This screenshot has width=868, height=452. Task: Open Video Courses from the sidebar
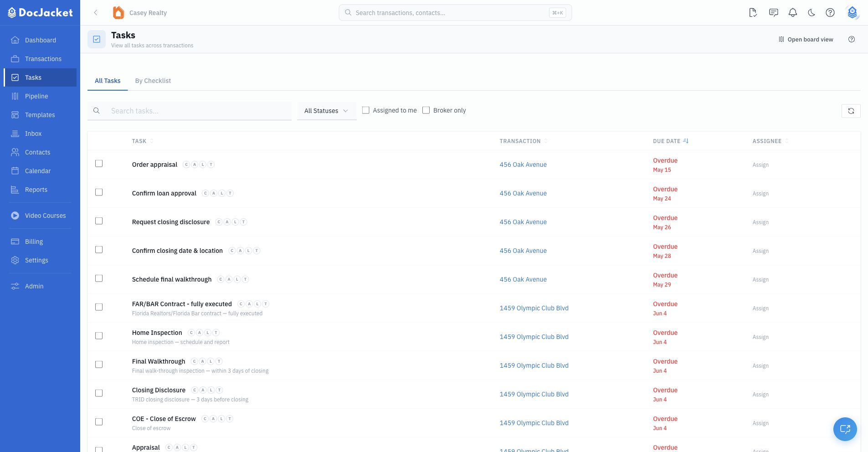pos(40,216)
